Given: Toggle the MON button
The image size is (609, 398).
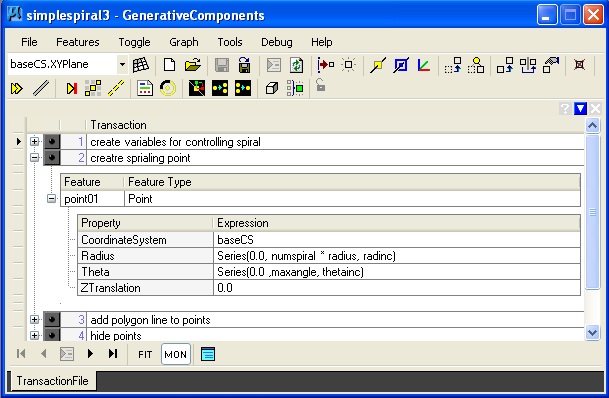Looking at the screenshot, I should click(x=176, y=354).
